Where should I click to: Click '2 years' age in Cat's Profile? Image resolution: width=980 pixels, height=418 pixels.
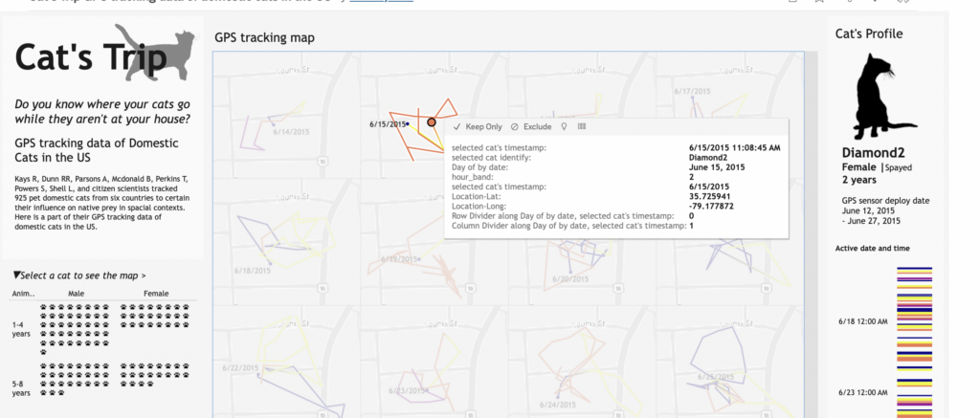click(x=858, y=180)
